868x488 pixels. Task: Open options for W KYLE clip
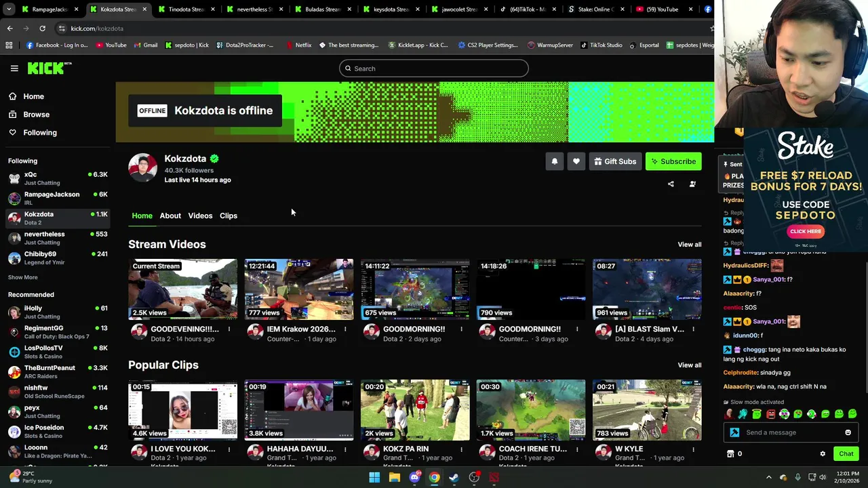(x=693, y=449)
